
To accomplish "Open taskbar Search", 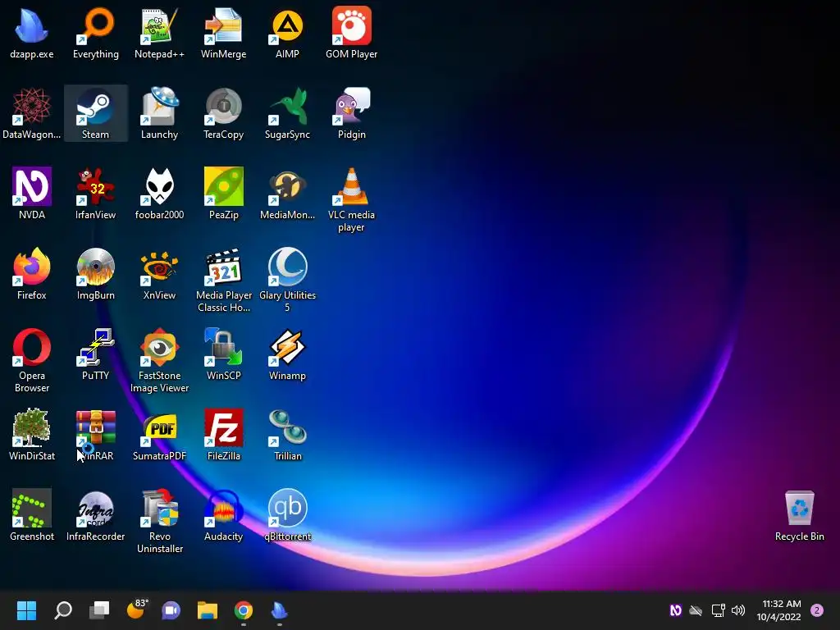I will tap(62, 610).
